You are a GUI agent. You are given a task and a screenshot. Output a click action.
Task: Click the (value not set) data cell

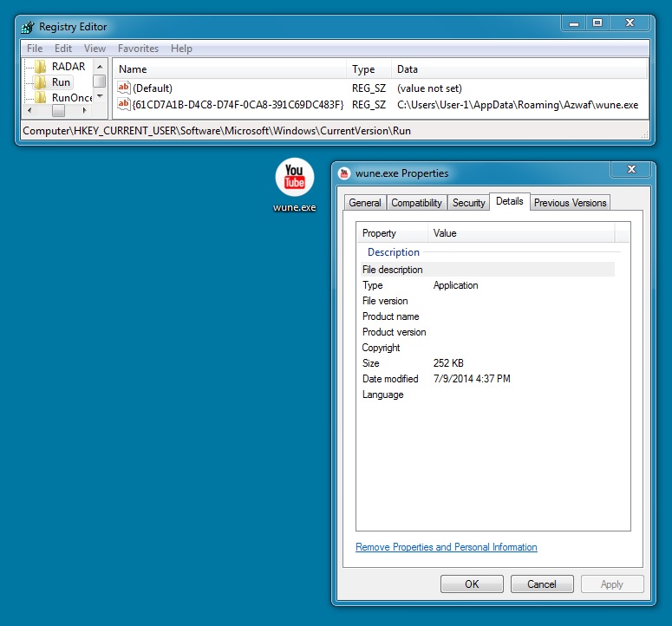click(x=429, y=88)
